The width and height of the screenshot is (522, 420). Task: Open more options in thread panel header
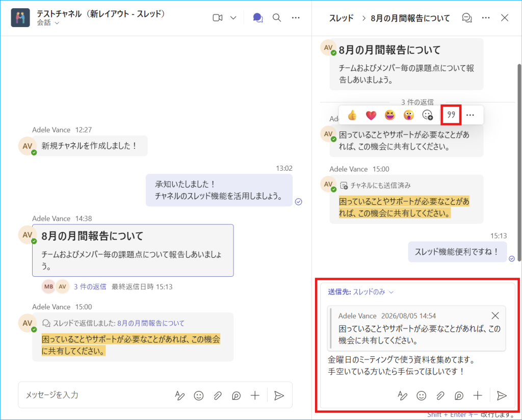coord(486,18)
